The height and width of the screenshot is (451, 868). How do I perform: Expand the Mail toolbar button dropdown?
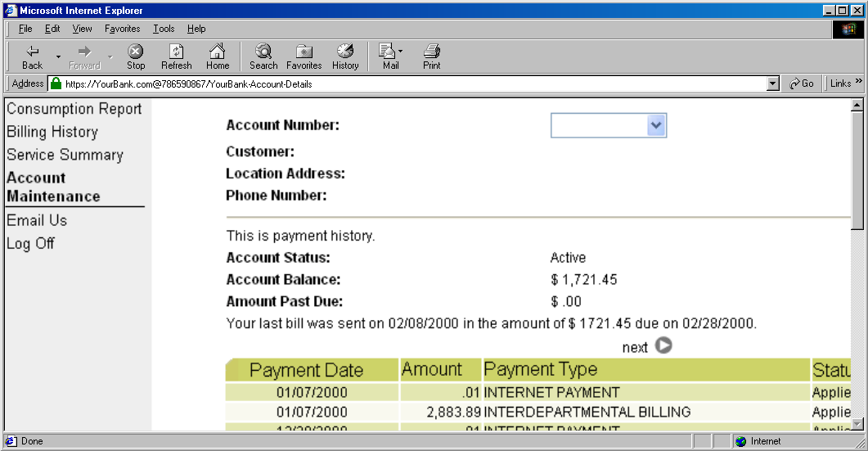(x=401, y=52)
